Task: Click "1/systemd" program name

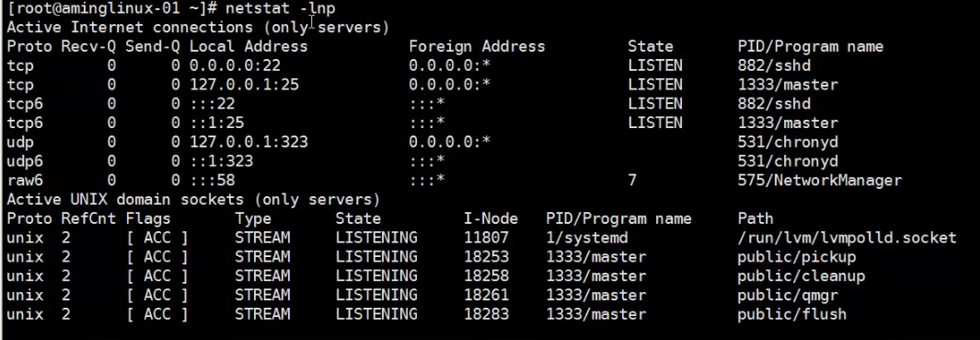Action: click(x=587, y=238)
